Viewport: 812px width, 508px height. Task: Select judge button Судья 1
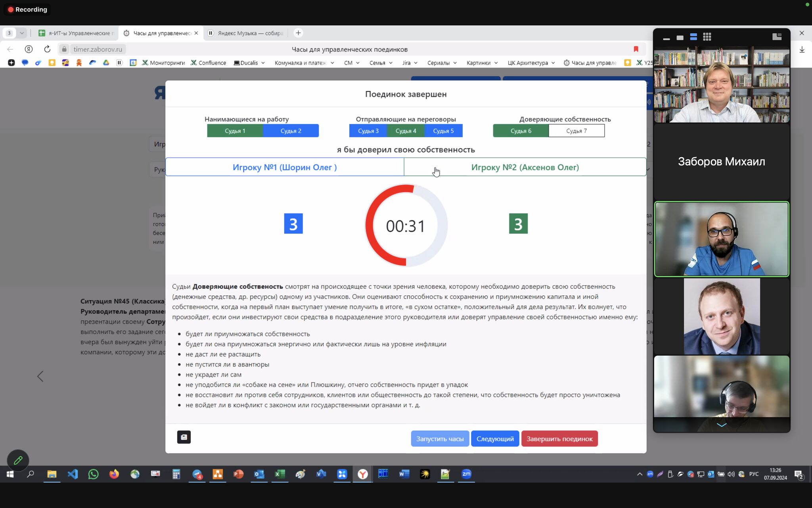(235, 131)
